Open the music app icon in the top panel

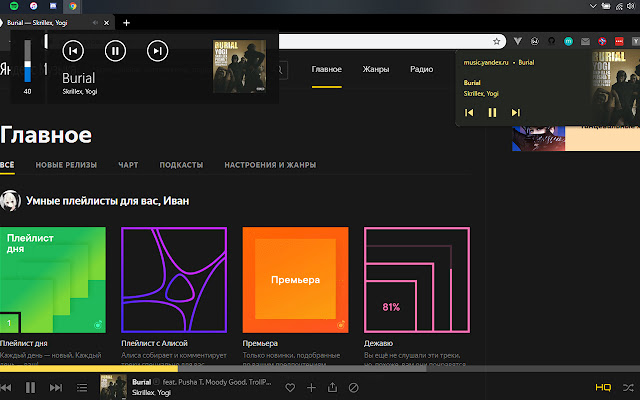(x=33, y=6)
